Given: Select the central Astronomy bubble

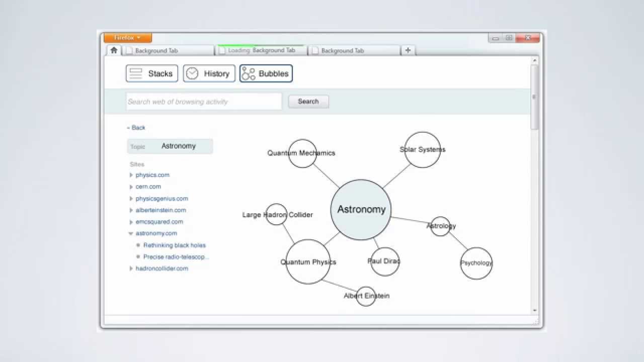Looking at the screenshot, I should coord(361,210).
